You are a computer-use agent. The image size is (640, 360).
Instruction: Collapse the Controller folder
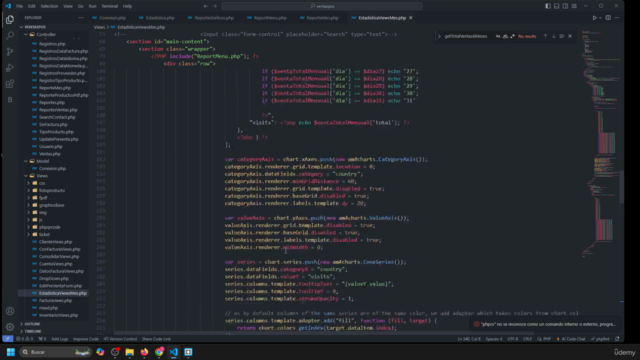click(26, 35)
